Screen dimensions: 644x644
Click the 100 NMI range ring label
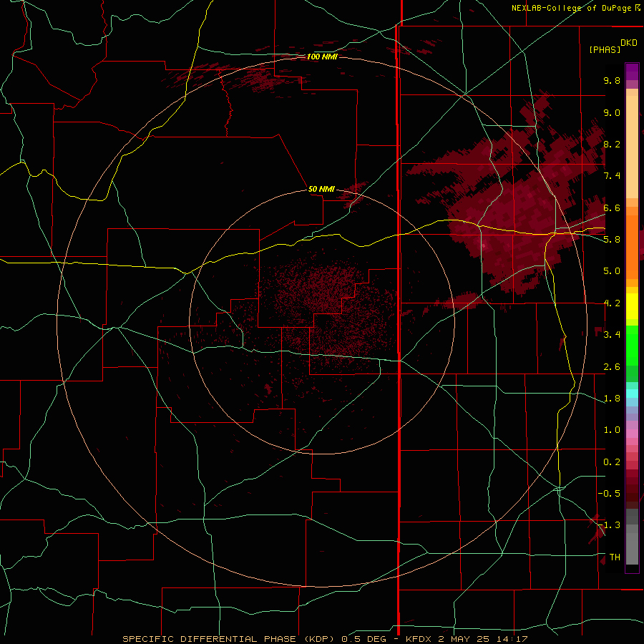[x=322, y=57]
